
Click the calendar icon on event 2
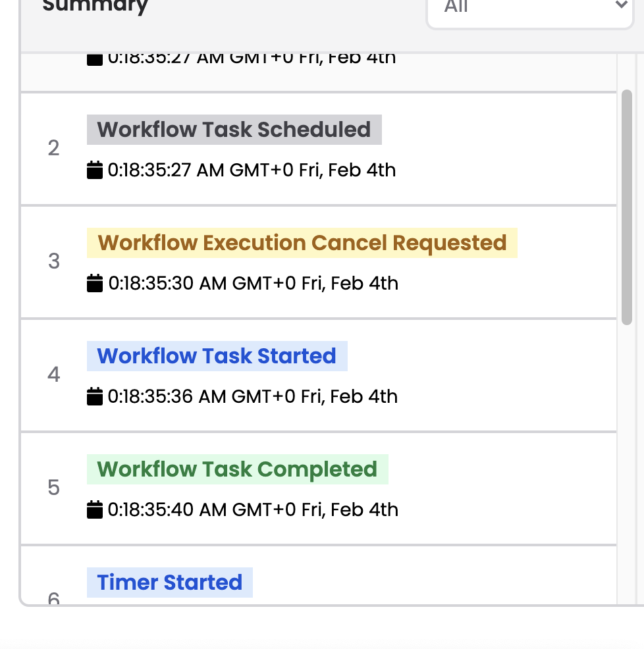tap(95, 170)
